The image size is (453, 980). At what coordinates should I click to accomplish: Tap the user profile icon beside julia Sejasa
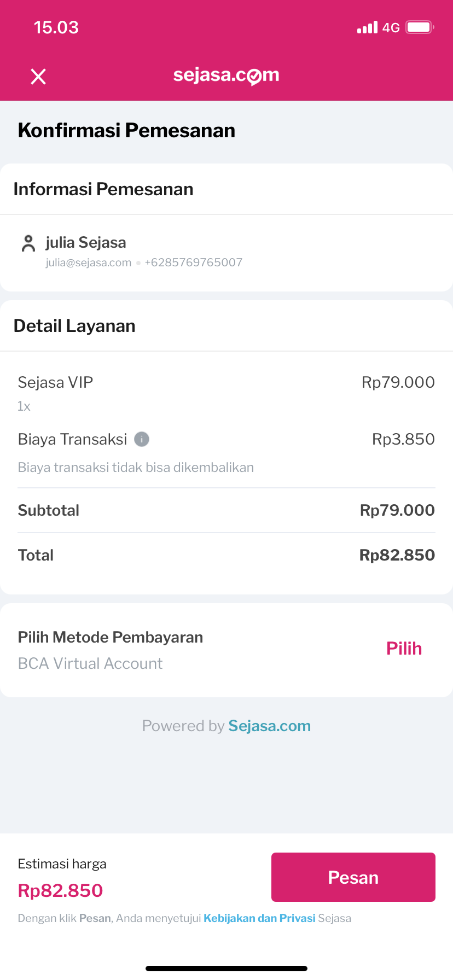(x=28, y=243)
